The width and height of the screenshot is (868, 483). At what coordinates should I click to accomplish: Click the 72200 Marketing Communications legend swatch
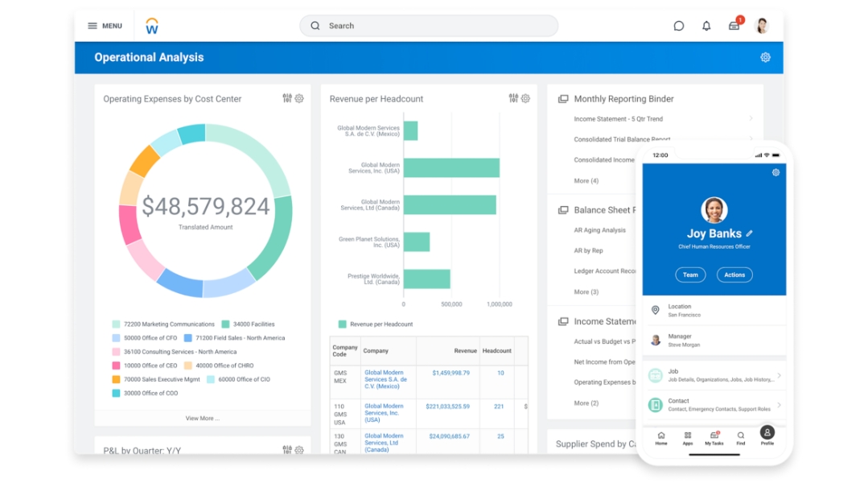[x=116, y=324]
